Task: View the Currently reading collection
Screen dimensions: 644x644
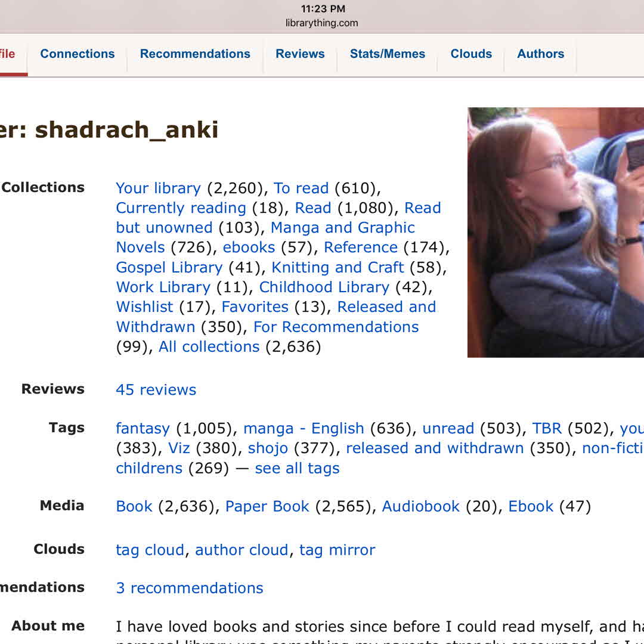Action: pyautogui.click(x=181, y=208)
